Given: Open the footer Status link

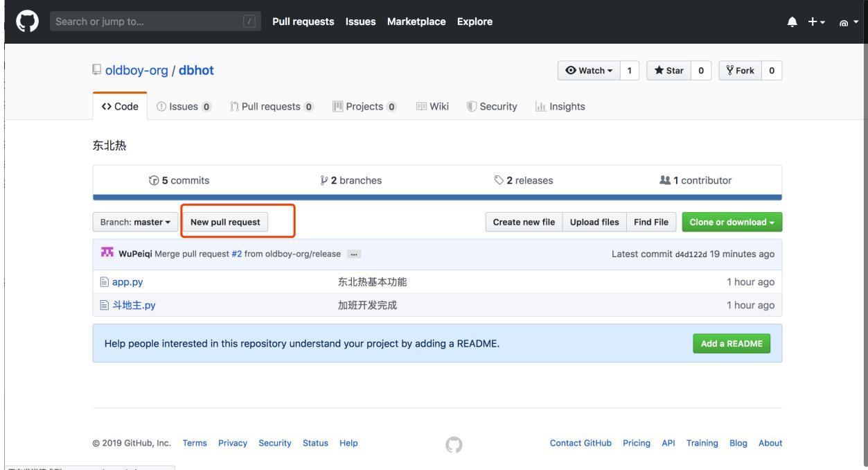Looking at the screenshot, I should [x=315, y=443].
